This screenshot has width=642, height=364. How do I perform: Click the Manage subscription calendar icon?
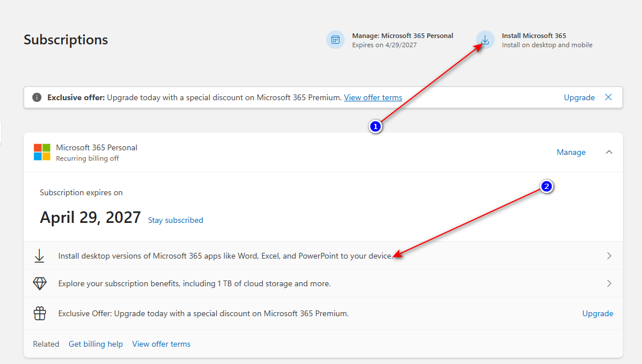click(x=335, y=40)
